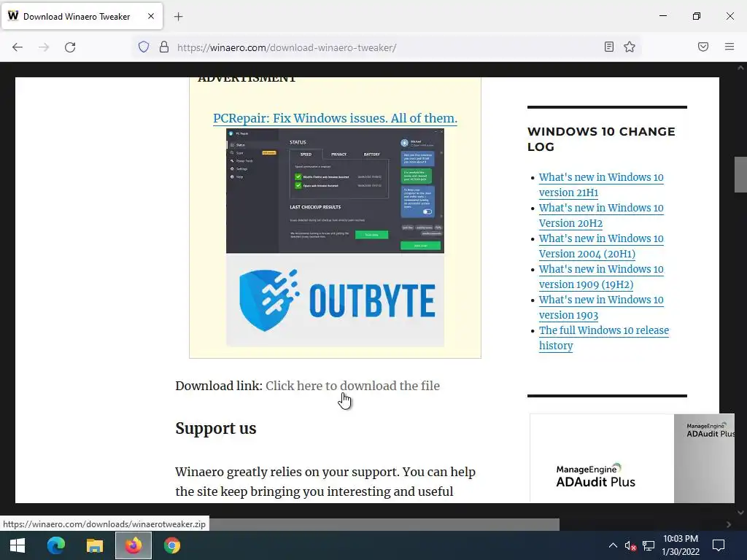This screenshot has height=560, width=747.
Task: Click the ManageEngine ADAudit Plus ad
Action: tap(632, 458)
